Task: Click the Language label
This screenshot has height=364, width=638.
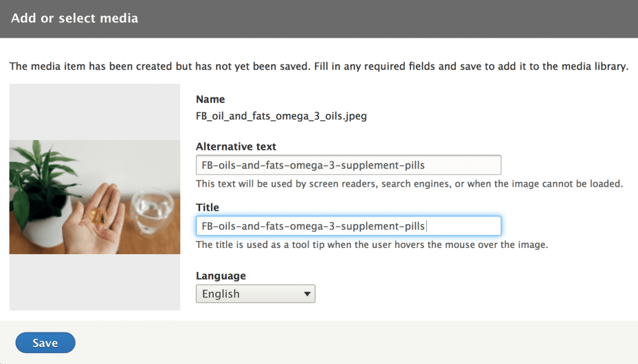Action: (221, 276)
